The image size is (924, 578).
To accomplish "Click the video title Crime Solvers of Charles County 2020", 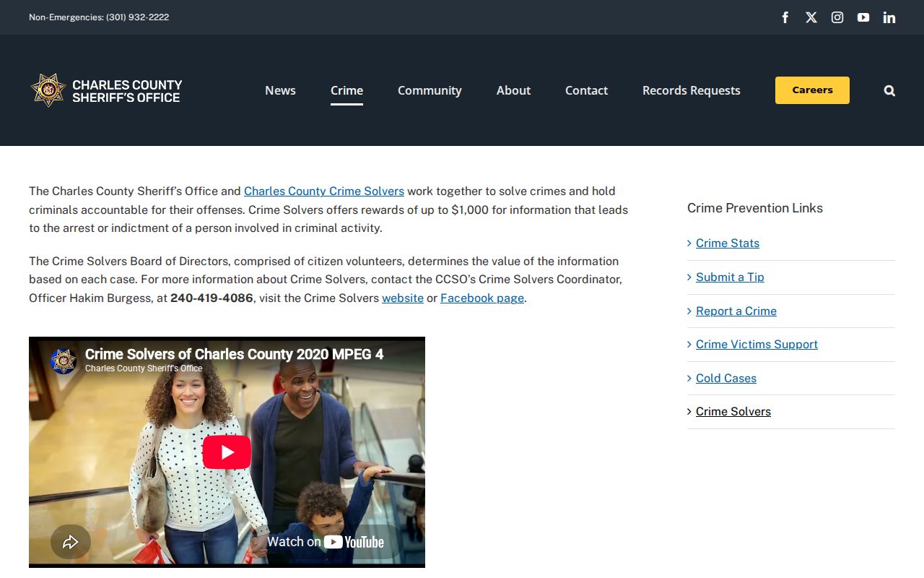I will tap(235, 354).
